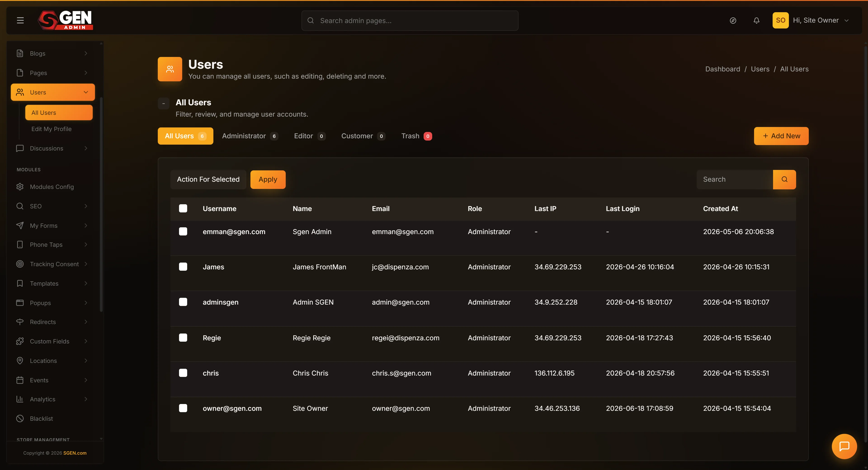
Task: Check the emman@sgen.com row checkbox
Action: tap(183, 231)
